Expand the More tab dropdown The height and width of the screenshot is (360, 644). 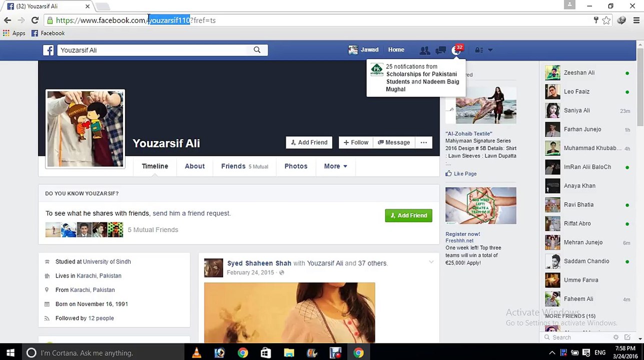click(x=335, y=166)
